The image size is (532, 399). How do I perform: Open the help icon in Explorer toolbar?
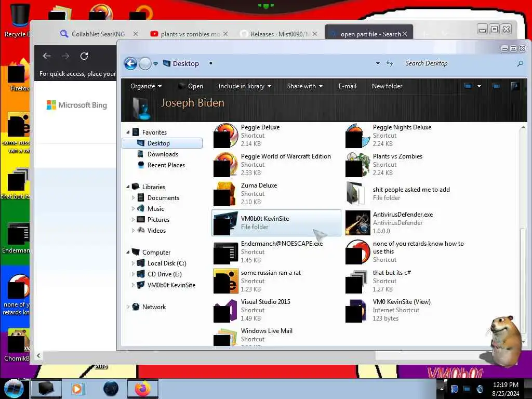coord(515,86)
